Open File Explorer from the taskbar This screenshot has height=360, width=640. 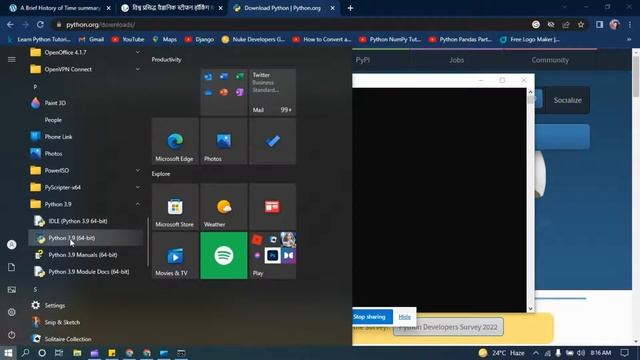click(77, 353)
